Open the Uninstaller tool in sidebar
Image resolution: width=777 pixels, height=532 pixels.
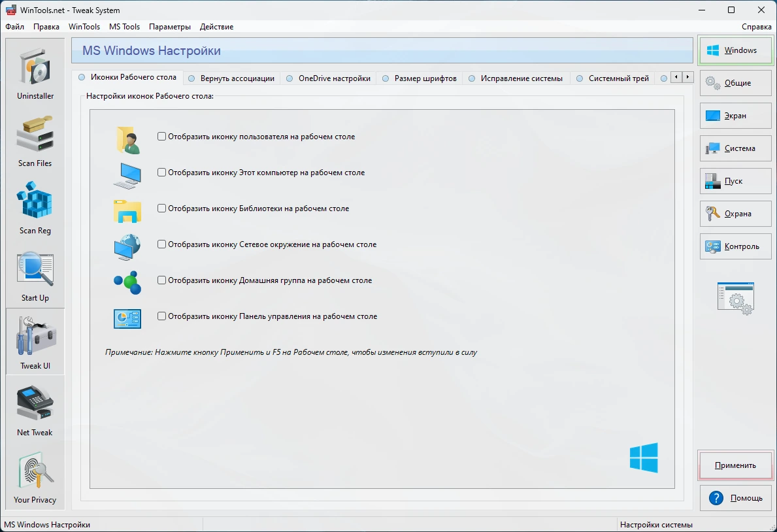tap(35, 73)
